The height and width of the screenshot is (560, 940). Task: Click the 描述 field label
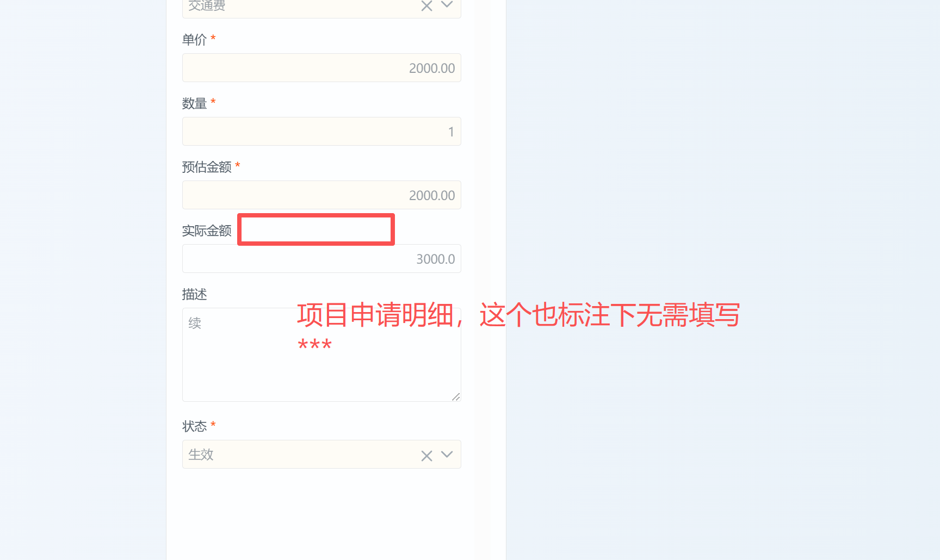(x=194, y=294)
